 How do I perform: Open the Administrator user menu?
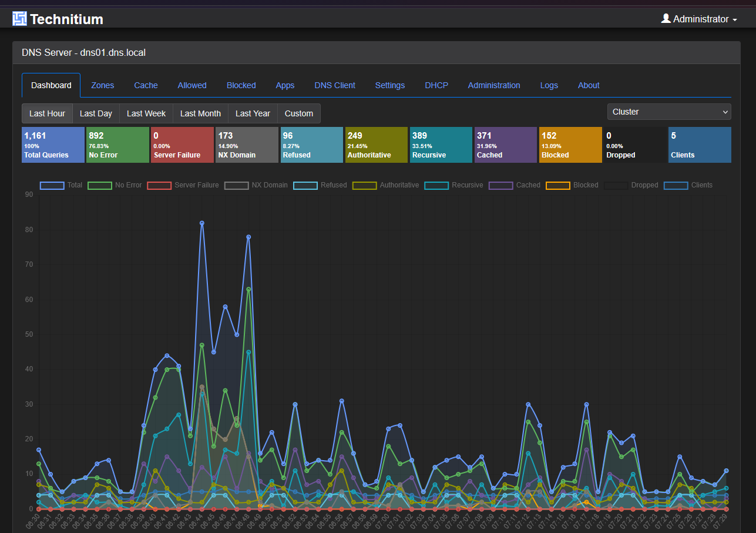(x=699, y=19)
